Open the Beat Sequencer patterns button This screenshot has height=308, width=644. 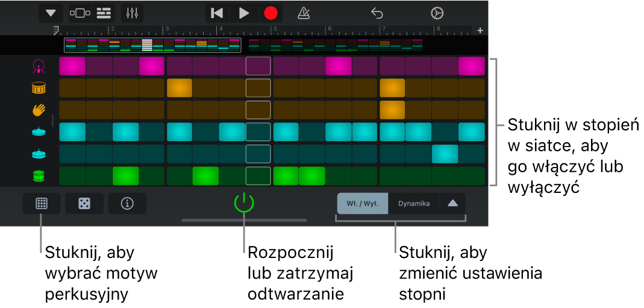[42, 204]
